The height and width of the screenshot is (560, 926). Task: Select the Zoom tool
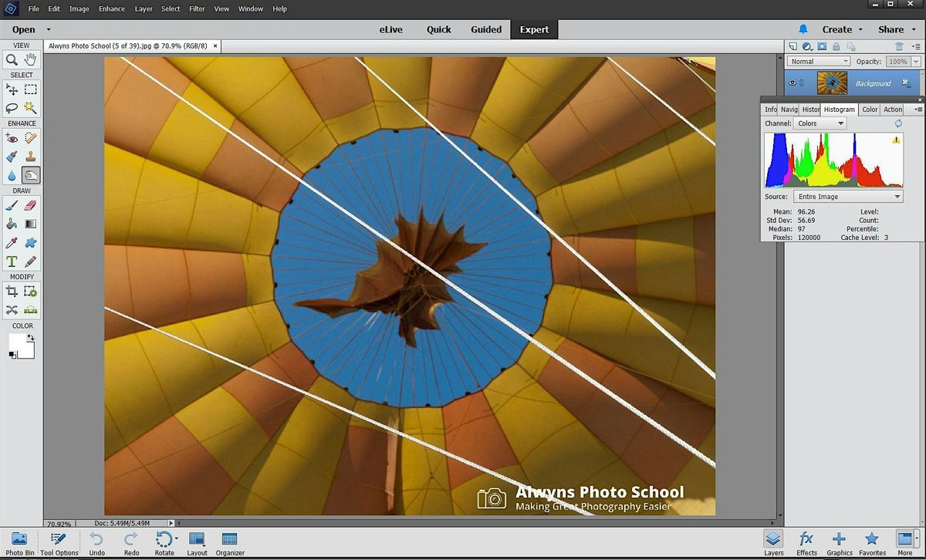click(12, 59)
